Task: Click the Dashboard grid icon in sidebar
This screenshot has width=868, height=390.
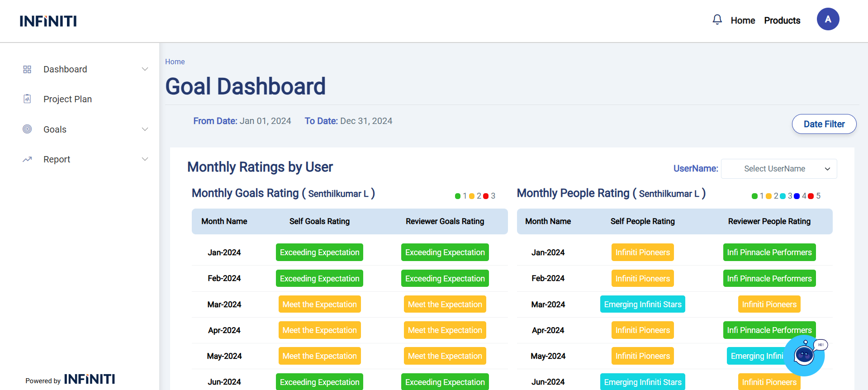Action: tap(27, 69)
